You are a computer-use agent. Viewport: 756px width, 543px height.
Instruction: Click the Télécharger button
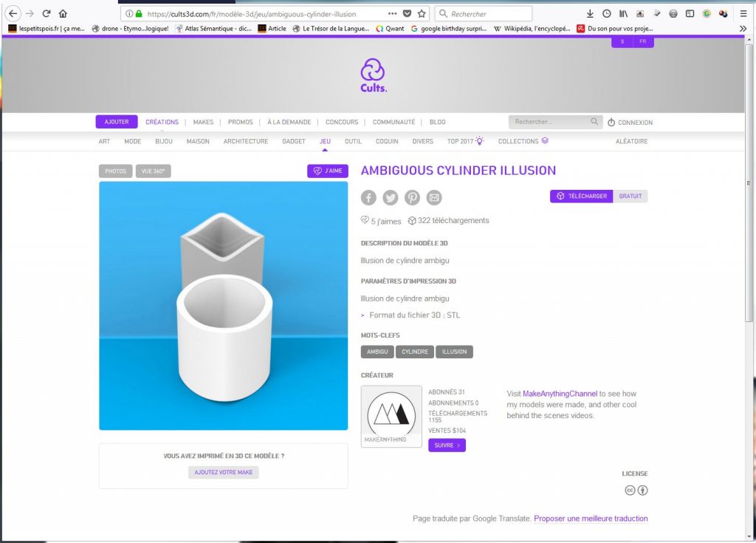(581, 196)
